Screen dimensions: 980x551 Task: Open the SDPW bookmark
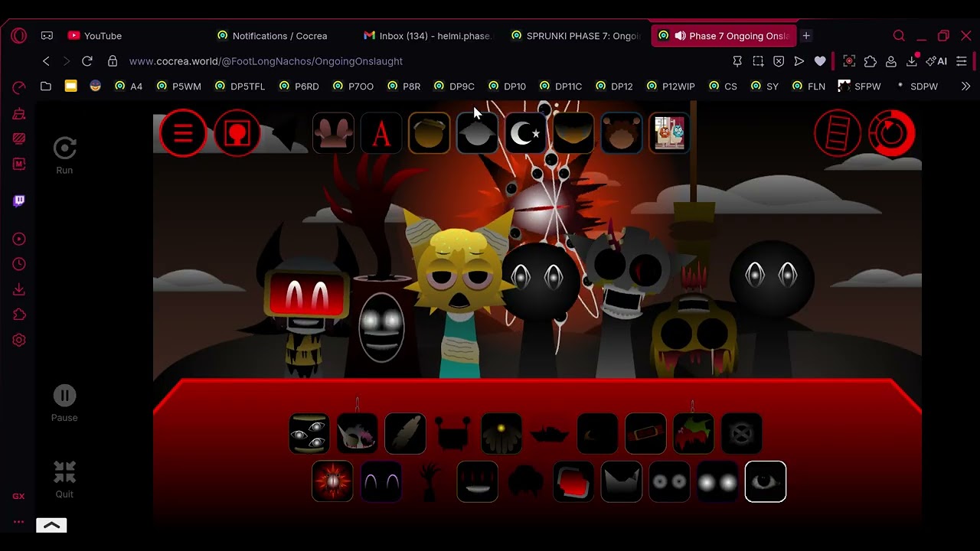point(916,86)
